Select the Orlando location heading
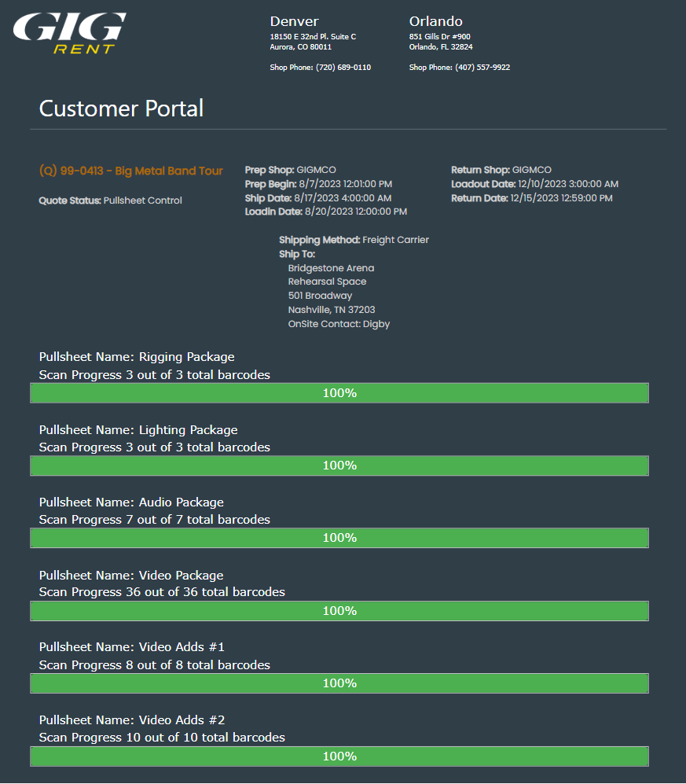The image size is (686, 784). [436, 21]
